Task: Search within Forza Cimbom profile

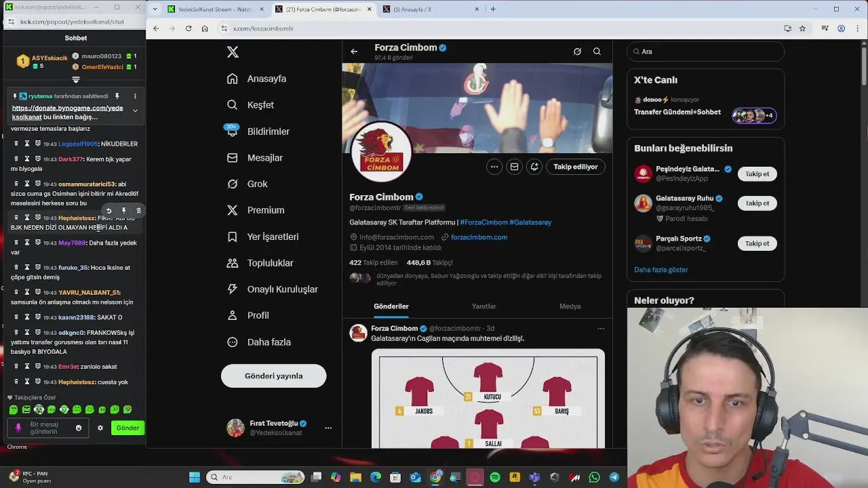Action: pyautogui.click(x=597, y=52)
